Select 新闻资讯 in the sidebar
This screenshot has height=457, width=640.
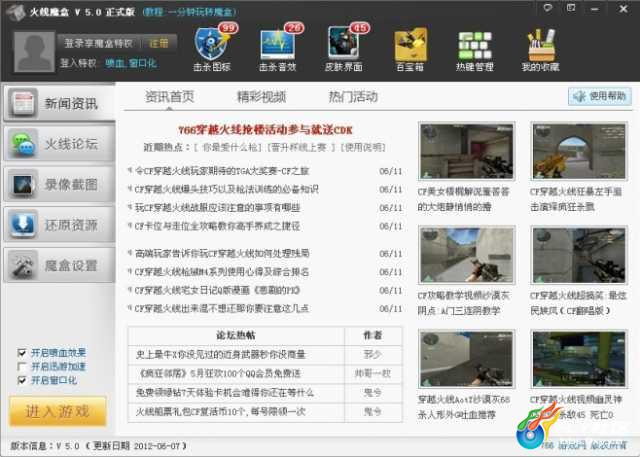(x=60, y=103)
